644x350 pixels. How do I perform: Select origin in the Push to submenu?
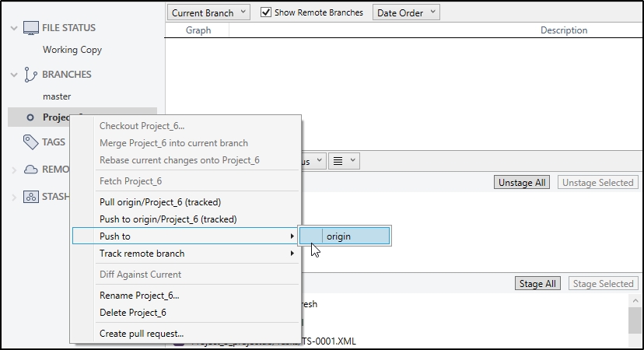(345, 236)
